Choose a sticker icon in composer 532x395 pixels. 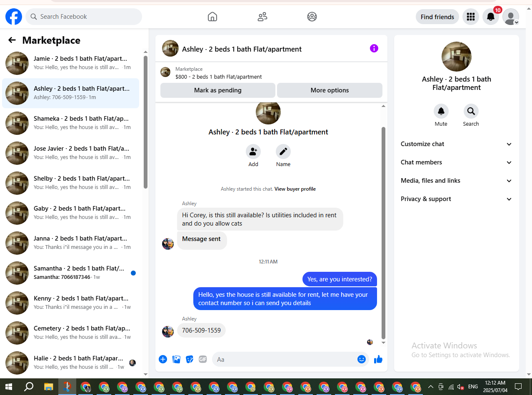tap(190, 359)
